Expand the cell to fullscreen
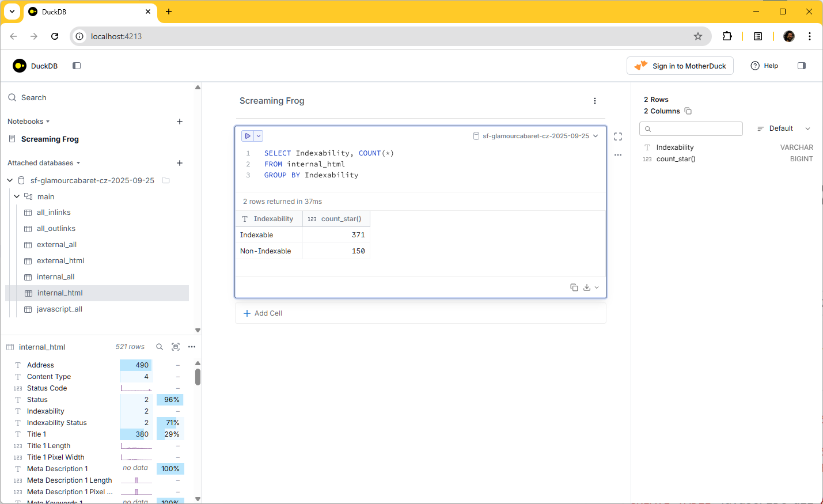This screenshot has height=504, width=823. [618, 137]
